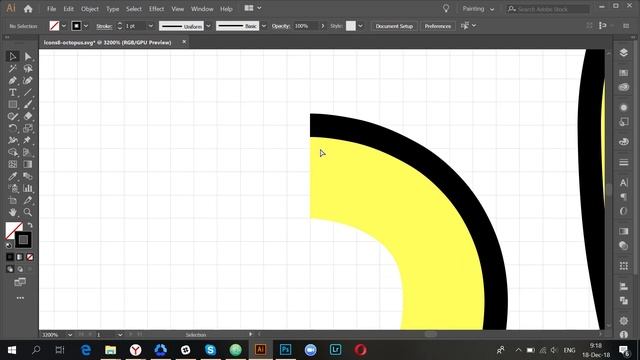
Task: Open the File menu
Action: (51, 9)
